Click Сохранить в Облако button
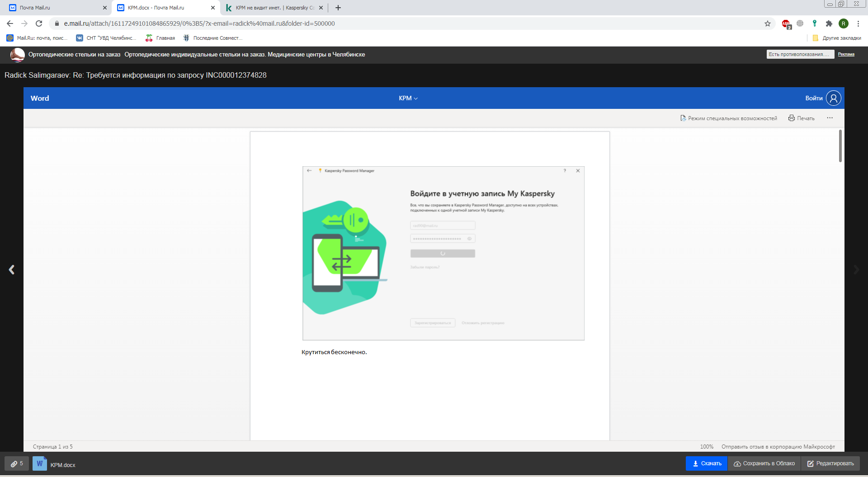 [x=764, y=463]
